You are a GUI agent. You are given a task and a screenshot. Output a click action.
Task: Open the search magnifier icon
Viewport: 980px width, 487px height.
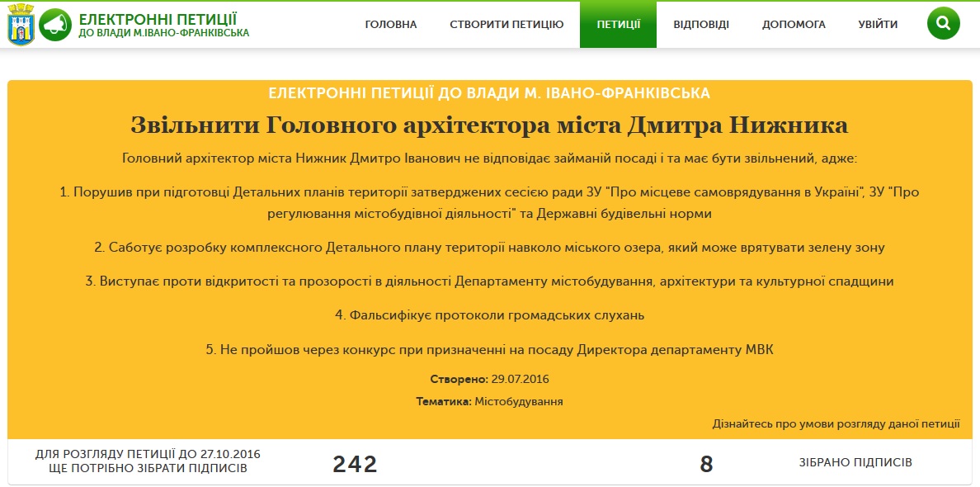pyautogui.click(x=943, y=24)
